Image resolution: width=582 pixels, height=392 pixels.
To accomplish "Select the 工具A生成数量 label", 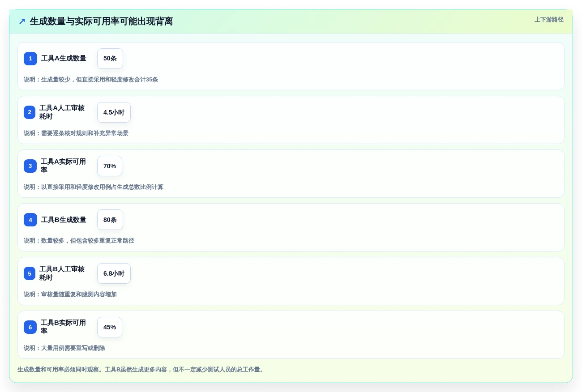I will click(64, 58).
